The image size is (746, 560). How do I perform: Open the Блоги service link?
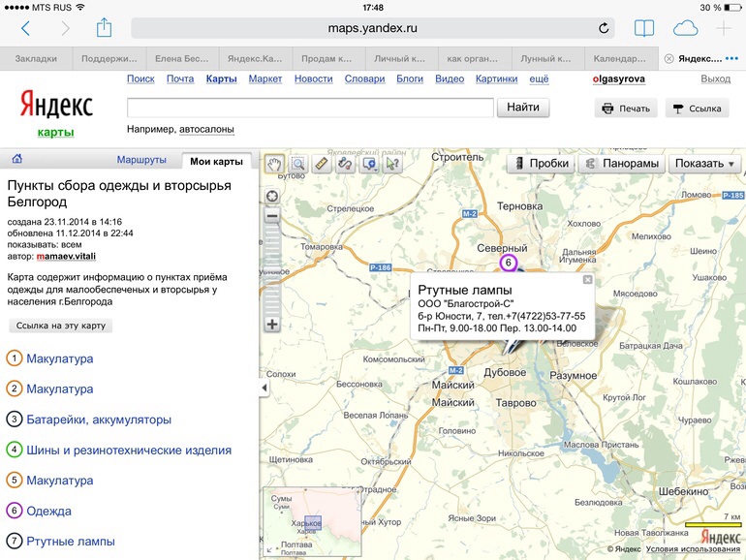click(x=410, y=79)
